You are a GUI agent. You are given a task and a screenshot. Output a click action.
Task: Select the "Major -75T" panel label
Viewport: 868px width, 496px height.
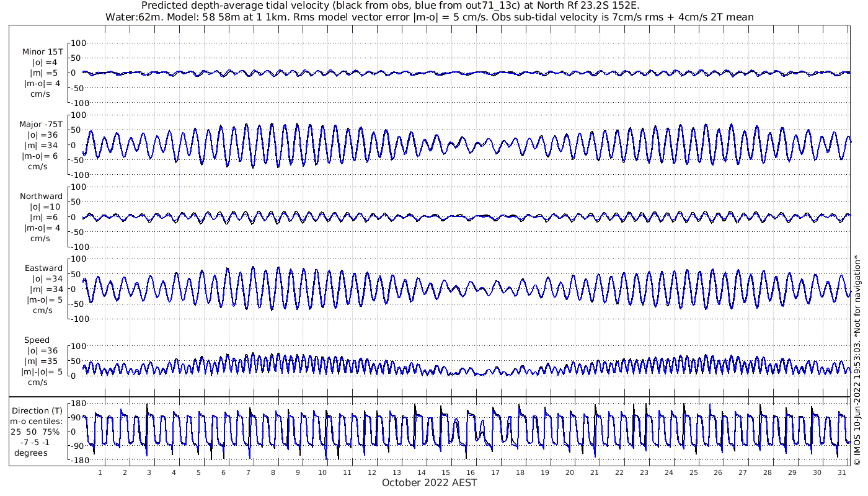coord(42,124)
